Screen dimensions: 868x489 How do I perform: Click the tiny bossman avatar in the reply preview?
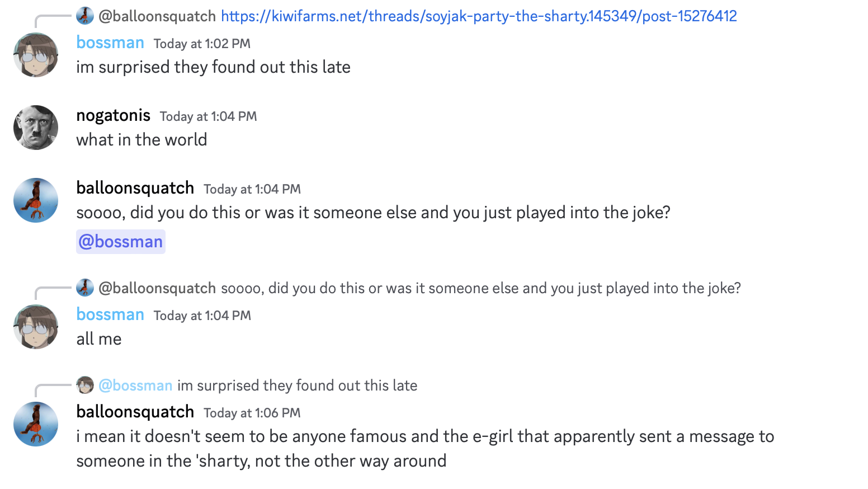tap(85, 385)
